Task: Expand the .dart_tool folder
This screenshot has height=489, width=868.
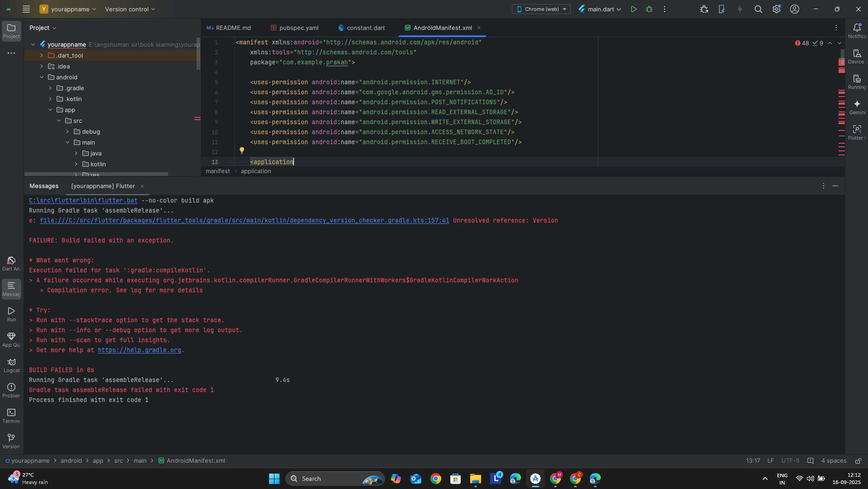Action: (42, 55)
